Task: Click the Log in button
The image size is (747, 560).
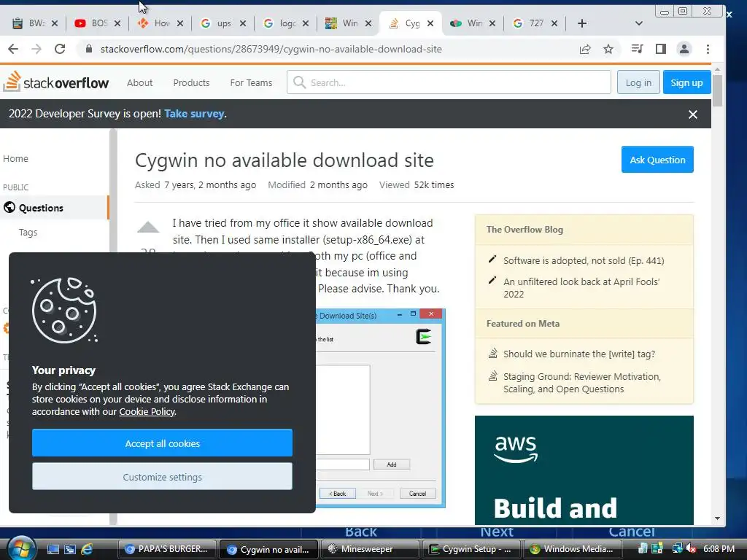Action: tap(638, 82)
